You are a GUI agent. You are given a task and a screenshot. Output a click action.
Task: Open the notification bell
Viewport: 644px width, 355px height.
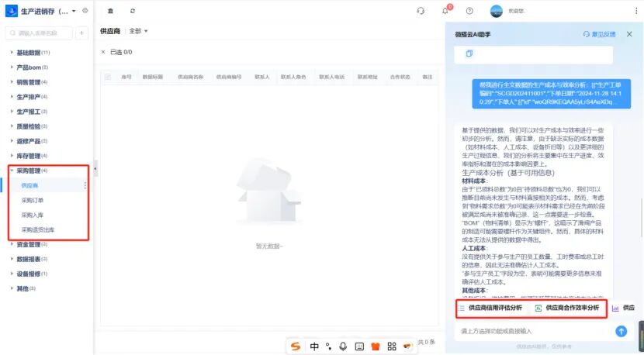[445, 11]
